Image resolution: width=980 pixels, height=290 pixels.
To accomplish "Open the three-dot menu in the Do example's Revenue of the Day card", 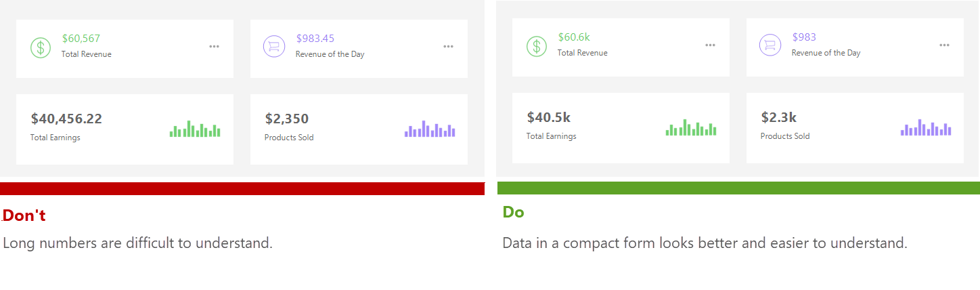I will 944,45.
